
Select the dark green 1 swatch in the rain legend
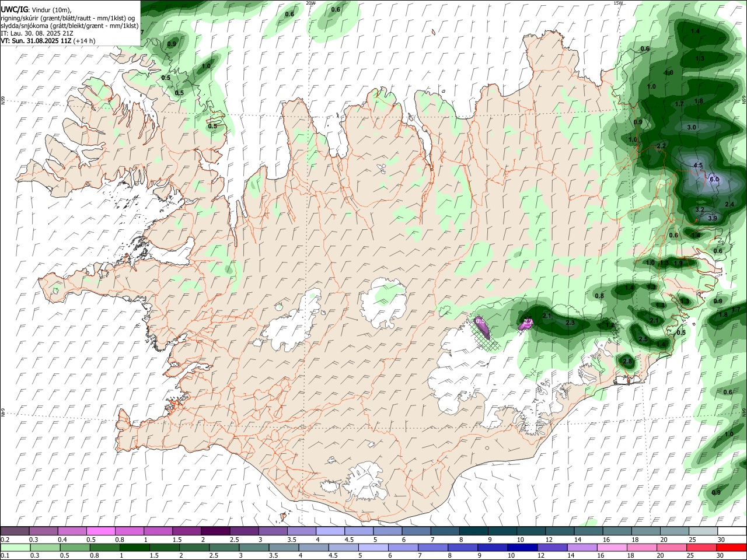[x=135, y=547]
